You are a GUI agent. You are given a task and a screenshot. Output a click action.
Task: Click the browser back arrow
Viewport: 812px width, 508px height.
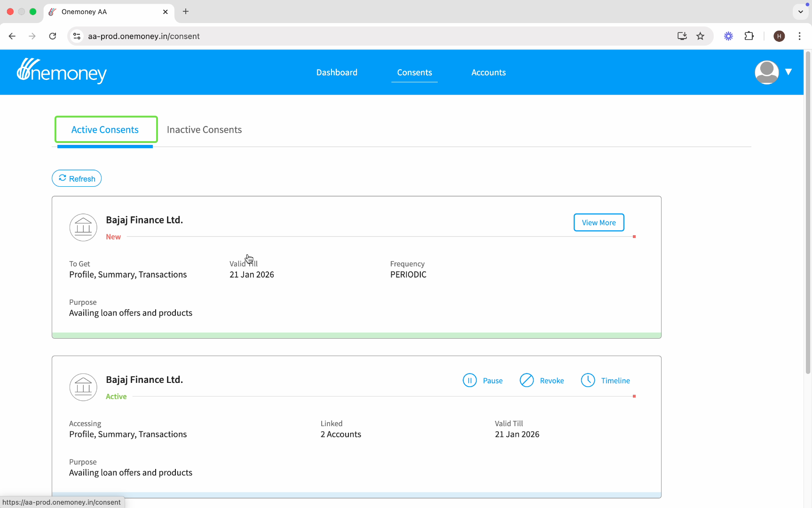[12, 36]
